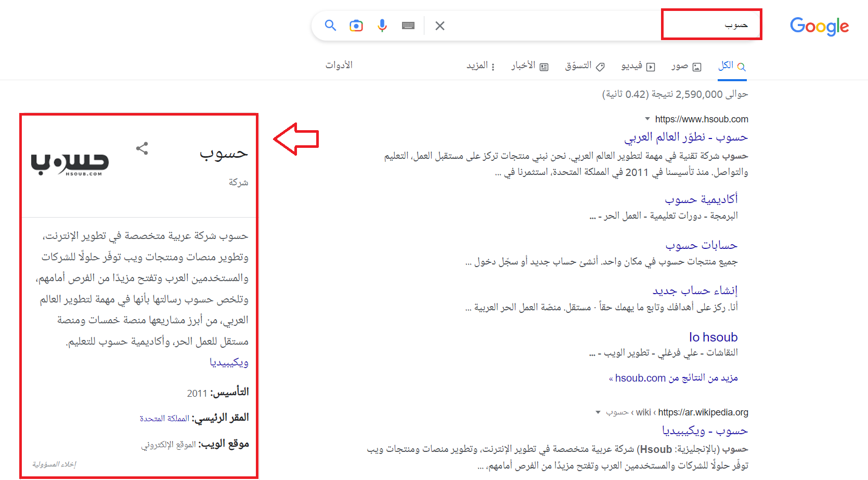Click the Google logo
The width and height of the screenshot is (868, 480).
819,26
